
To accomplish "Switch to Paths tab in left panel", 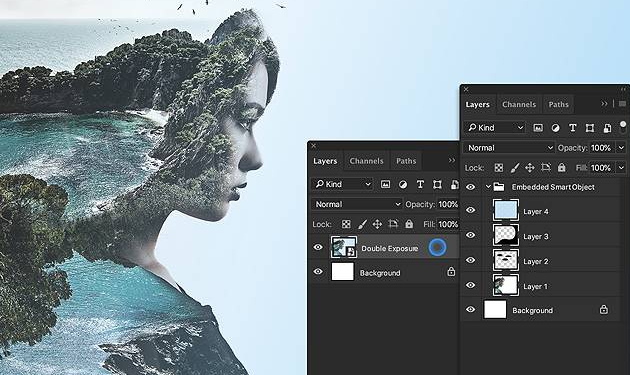I will [406, 161].
